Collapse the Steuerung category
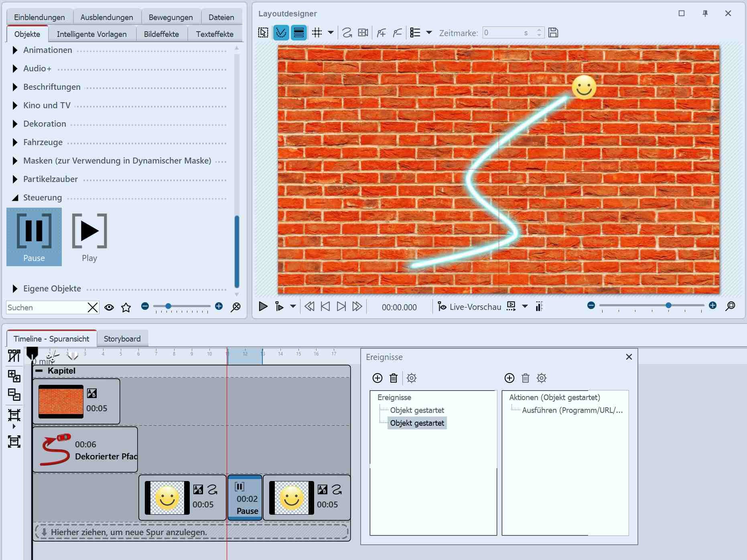Screen dimensions: 747x560 [x=15, y=198]
